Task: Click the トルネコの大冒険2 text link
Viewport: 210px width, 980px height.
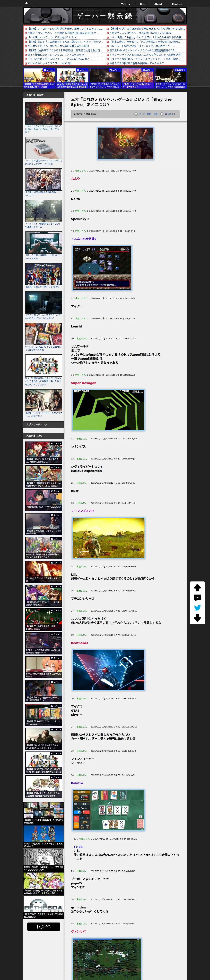Action: pyautogui.click(x=84, y=239)
